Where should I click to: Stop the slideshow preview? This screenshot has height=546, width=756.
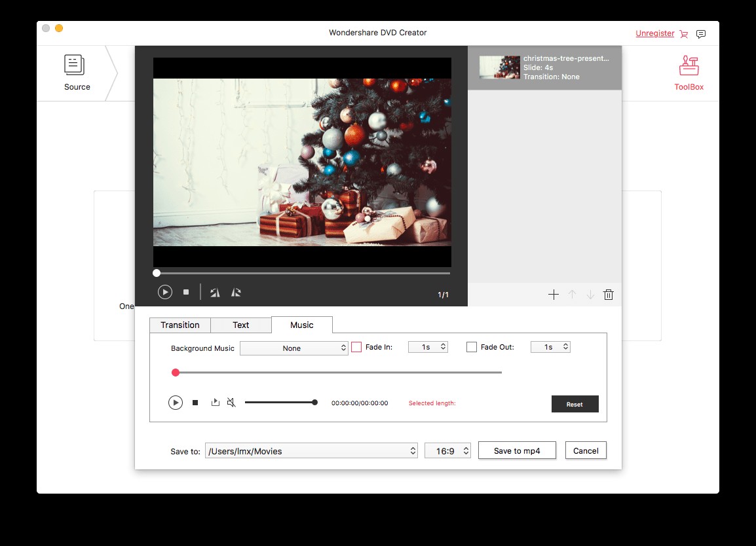186,292
